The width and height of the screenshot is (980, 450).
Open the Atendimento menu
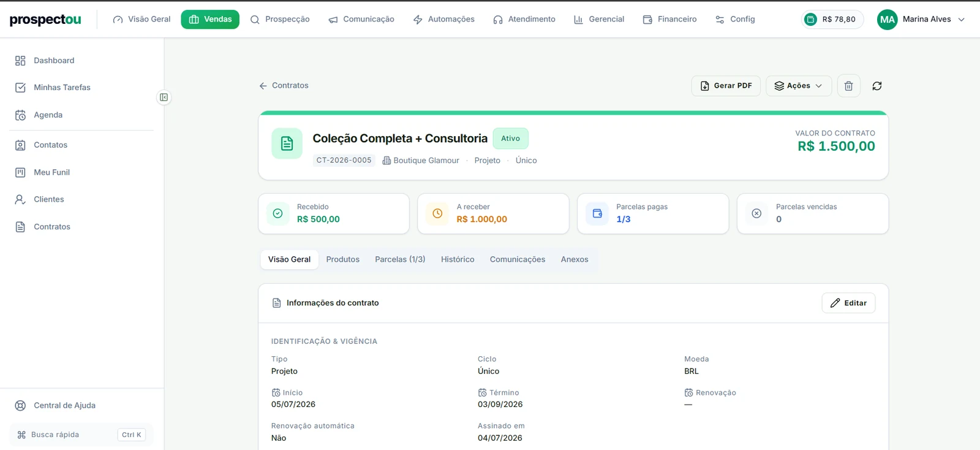tap(524, 19)
